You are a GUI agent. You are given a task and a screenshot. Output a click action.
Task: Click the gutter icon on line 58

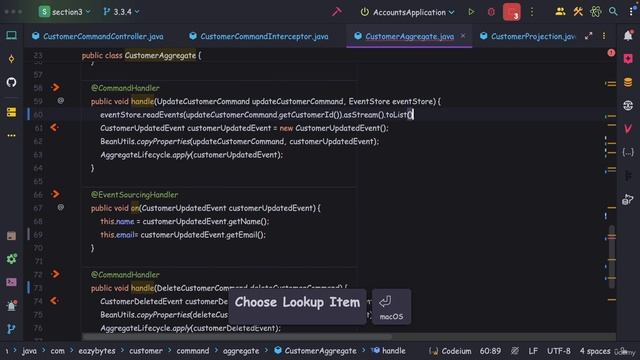tap(56, 87)
